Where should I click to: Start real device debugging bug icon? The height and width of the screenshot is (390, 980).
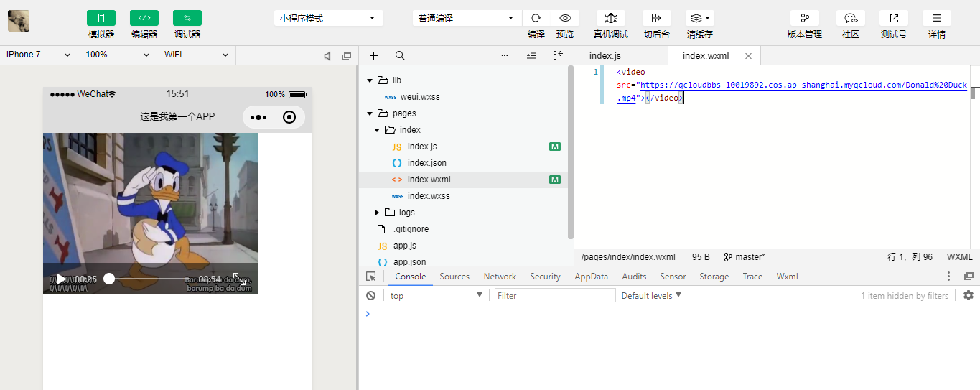pyautogui.click(x=610, y=18)
